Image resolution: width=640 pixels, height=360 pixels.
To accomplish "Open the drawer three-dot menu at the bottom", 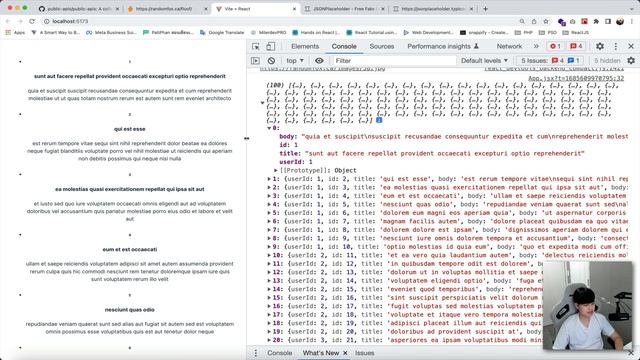I will point(256,353).
